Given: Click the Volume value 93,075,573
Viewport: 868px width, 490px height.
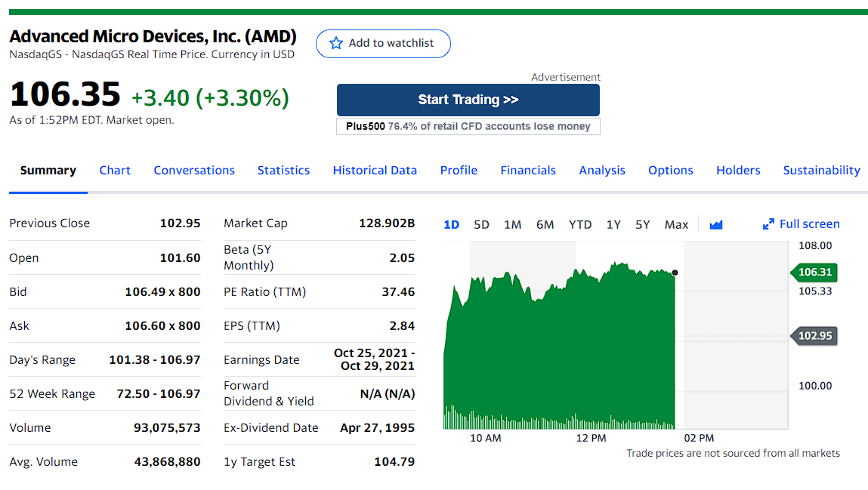Looking at the screenshot, I should pyautogui.click(x=167, y=428).
